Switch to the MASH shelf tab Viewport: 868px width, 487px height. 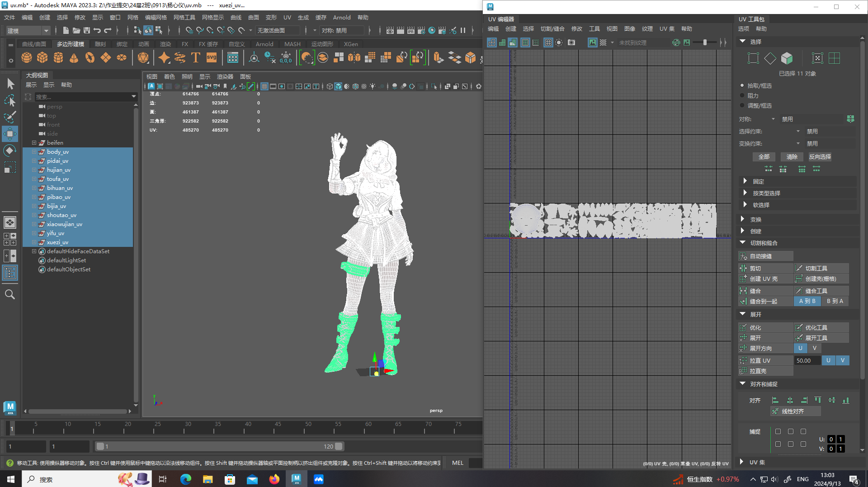click(x=292, y=44)
